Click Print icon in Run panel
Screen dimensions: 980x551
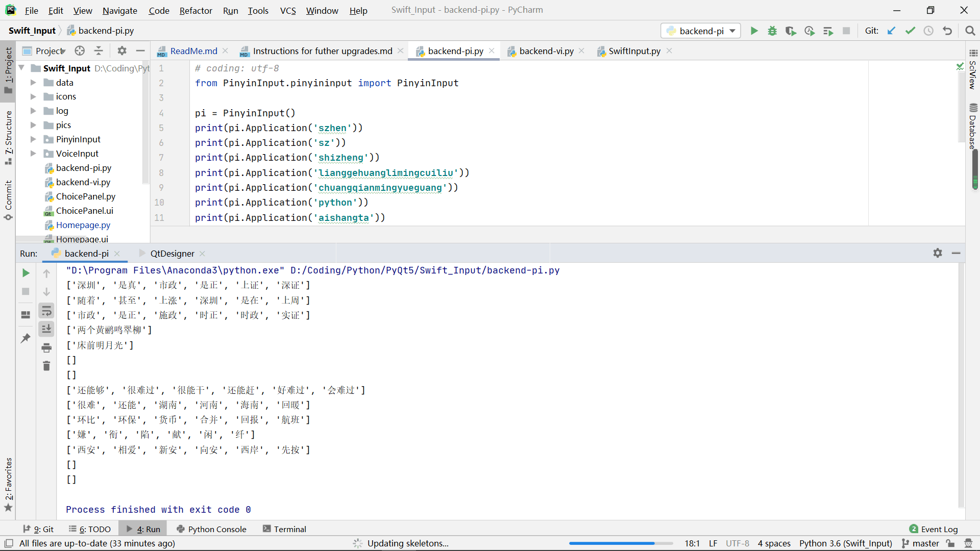tap(46, 348)
